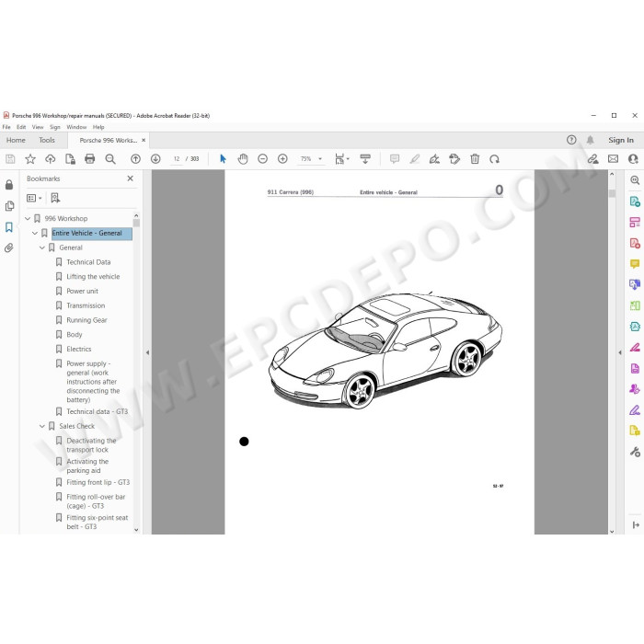Switch to the Home tab
Image resolution: width=644 pixels, height=644 pixels.
pos(16,140)
